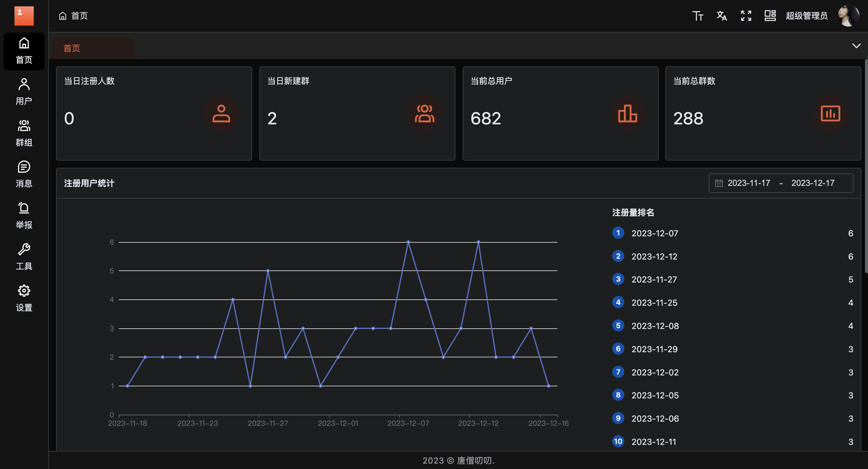The image size is (868, 469).
Task: Open the 设置 settings sidebar item
Action: 24,299
